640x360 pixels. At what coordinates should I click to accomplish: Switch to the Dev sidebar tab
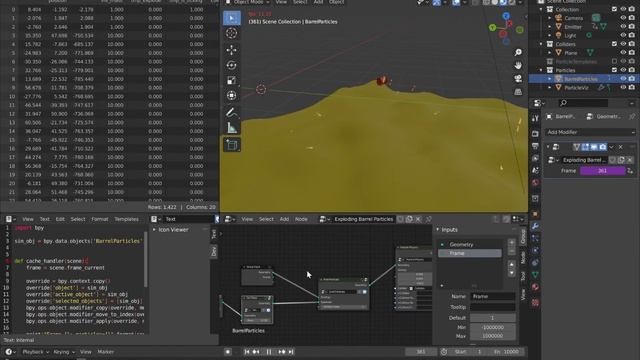click(x=213, y=251)
